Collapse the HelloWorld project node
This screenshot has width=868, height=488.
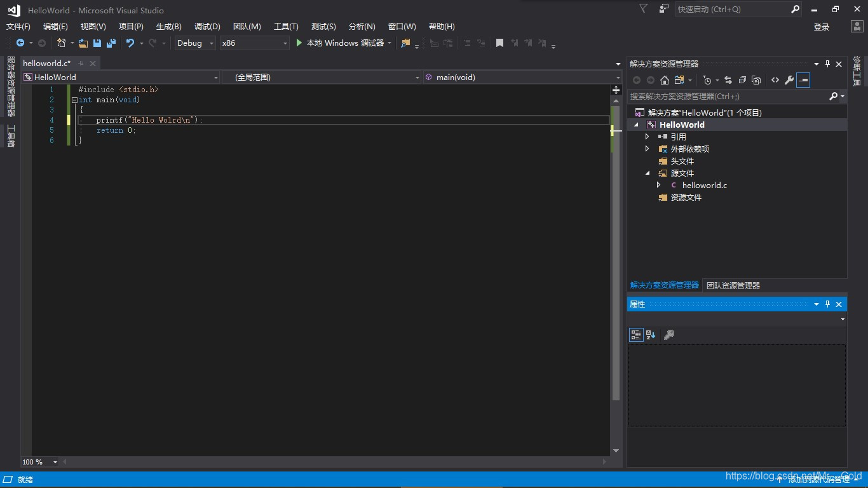coord(637,125)
